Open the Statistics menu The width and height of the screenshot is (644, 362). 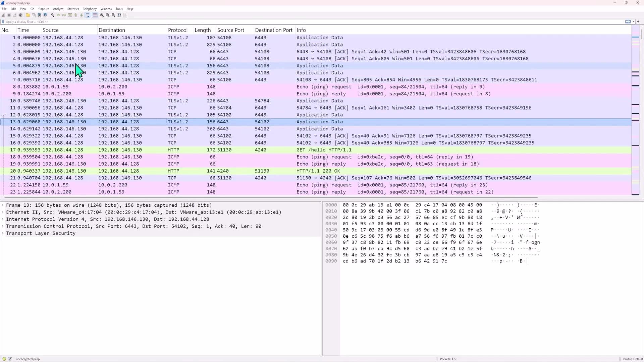[73, 9]
